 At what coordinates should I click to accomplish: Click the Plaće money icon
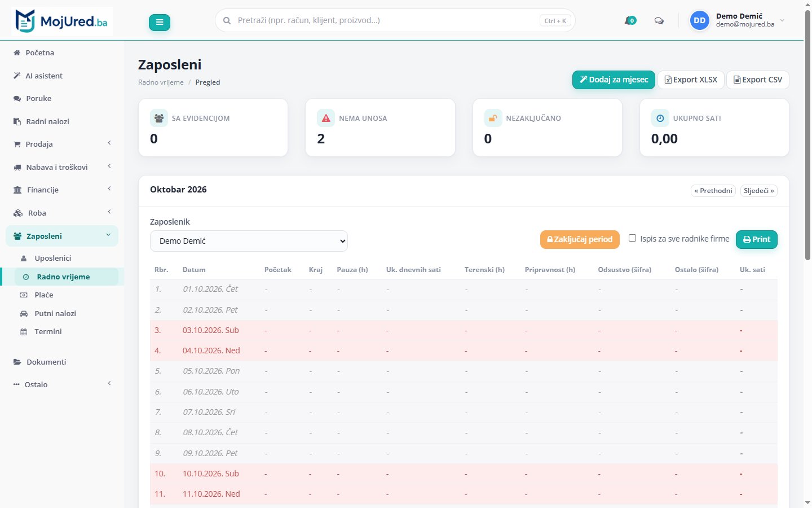(24, 295)
